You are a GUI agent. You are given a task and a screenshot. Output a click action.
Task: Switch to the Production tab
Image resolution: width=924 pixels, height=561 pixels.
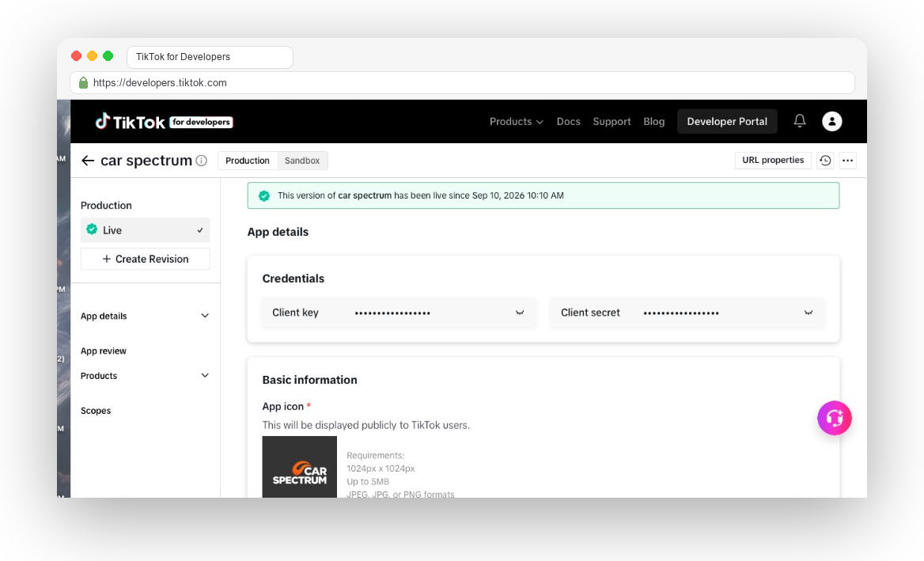(248, 161)
